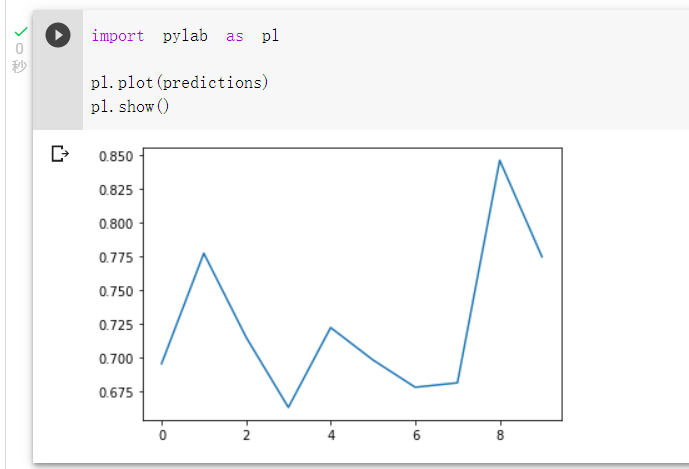Click the 'import' keyword in code
The width and height of the screenshot is (689, 469).
point(118,36)
